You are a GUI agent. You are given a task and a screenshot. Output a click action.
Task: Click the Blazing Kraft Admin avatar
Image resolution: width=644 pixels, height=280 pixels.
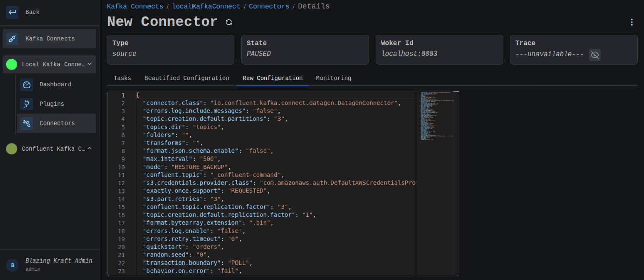(x=13, y=265)
